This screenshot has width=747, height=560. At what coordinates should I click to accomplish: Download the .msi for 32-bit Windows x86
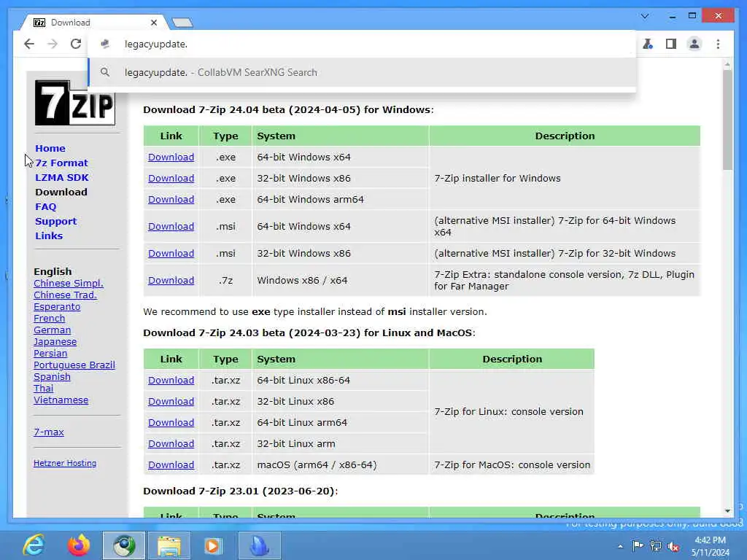tap(171, 253)
